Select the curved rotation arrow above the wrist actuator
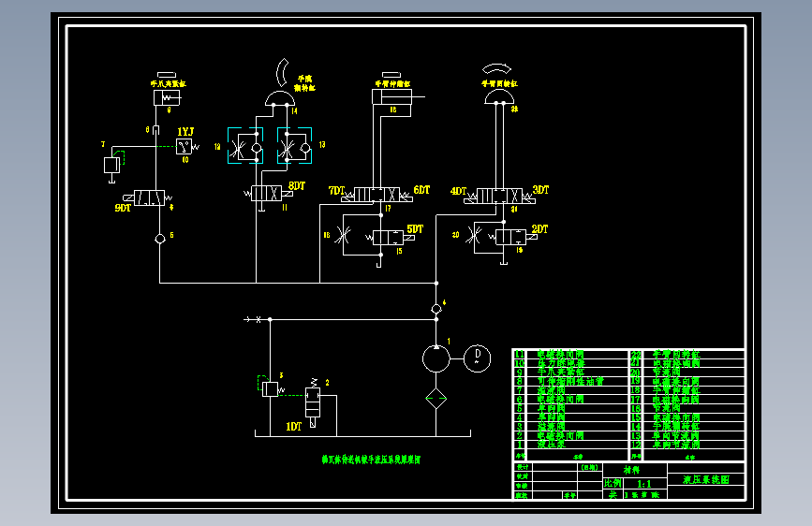Screen dimensions: 812x526 (x=282, y=72)
